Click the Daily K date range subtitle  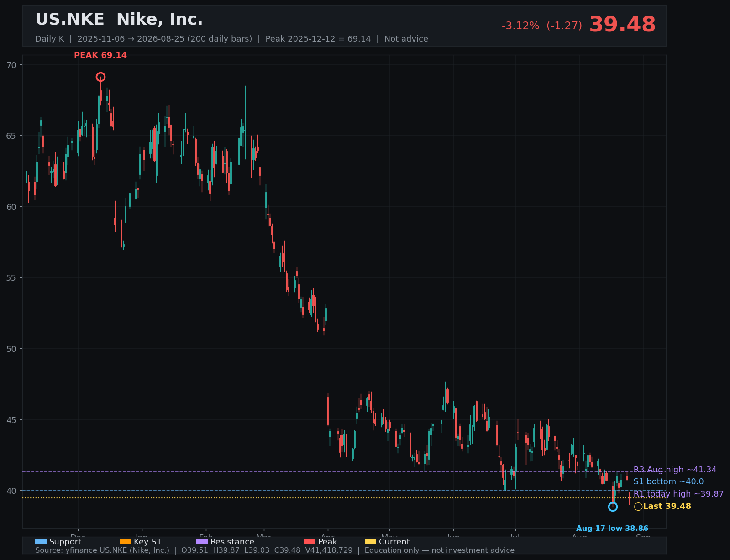click(x=231, y=39)
